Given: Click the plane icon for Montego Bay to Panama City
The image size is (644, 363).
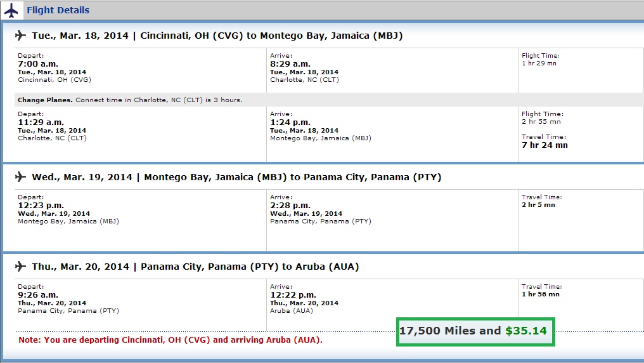Looking at the screenshot, I should tap(21, 177).
